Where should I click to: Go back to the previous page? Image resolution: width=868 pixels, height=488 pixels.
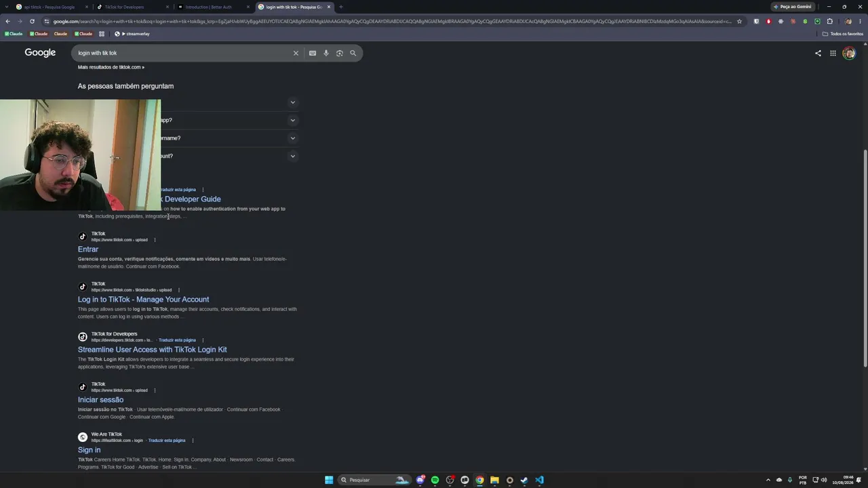8,21
